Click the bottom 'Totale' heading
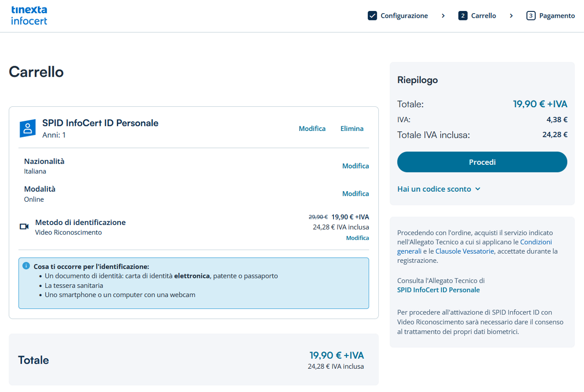Viewport: 584px width, 392px height. (x=33, y=361)
